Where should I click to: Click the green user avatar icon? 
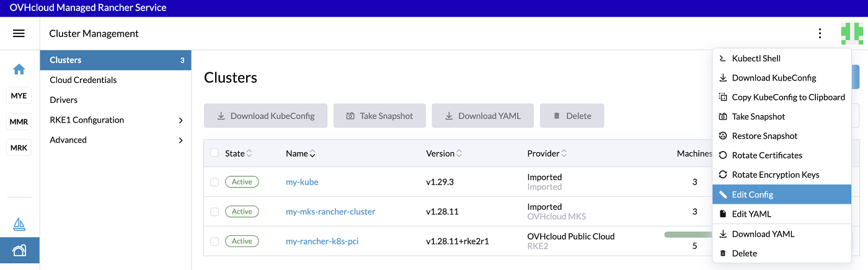[851, 33]
